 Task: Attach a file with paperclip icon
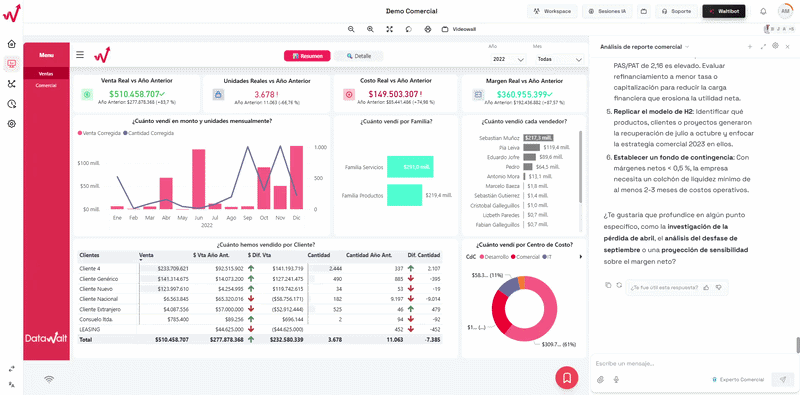(x=600, y=379)
